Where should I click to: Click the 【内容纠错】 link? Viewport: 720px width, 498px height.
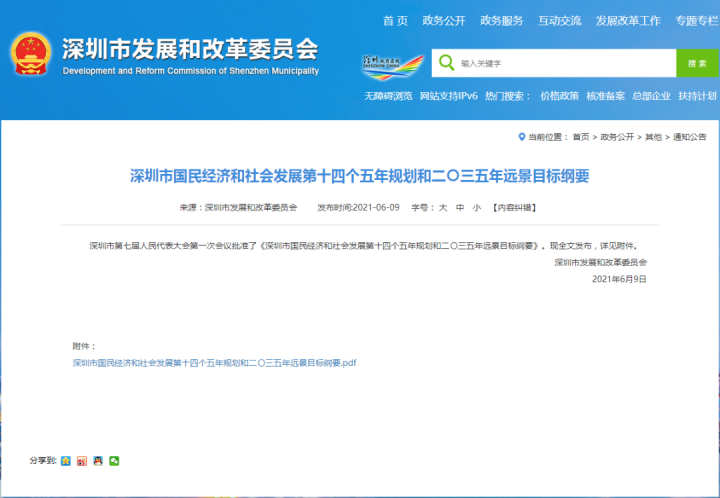coord(514,207)
